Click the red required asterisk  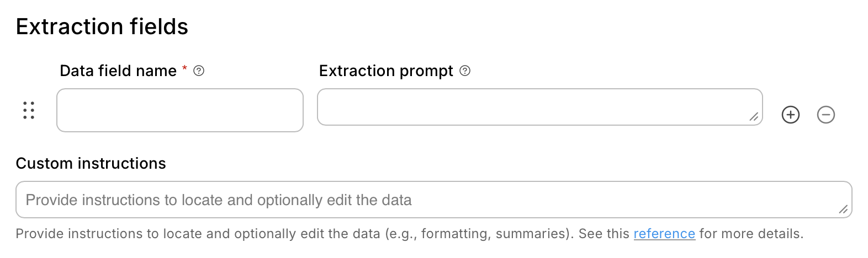(184, 69)
